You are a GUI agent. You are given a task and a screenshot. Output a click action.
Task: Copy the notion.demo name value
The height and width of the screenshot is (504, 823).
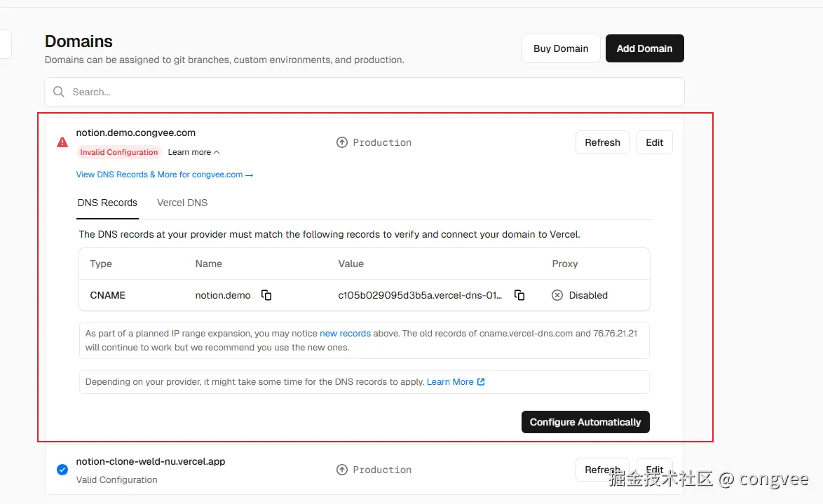[266, 295]
